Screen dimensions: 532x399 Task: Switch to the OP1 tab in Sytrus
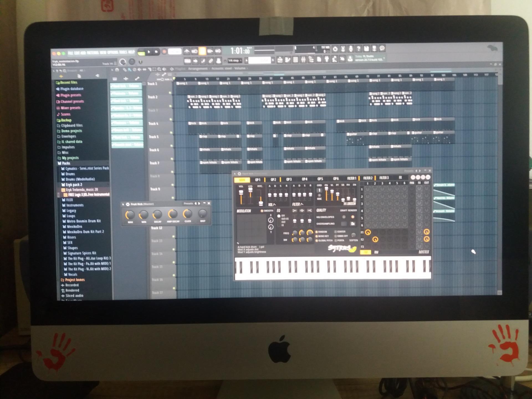pos(258,180)
